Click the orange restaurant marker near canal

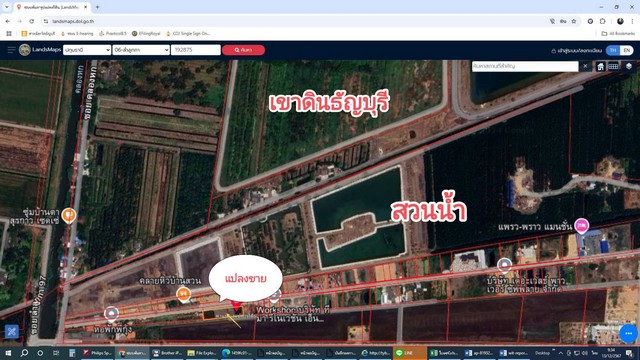click(x=69, y=215)
